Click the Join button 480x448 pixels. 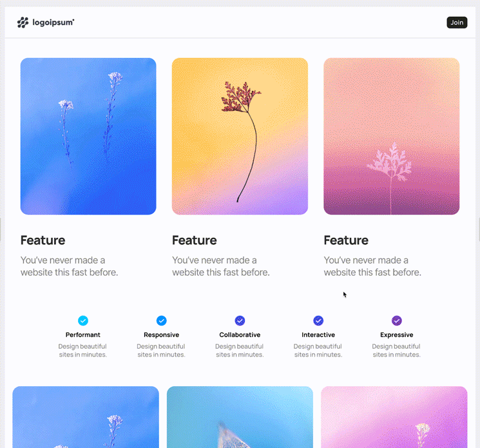point(457,23)
